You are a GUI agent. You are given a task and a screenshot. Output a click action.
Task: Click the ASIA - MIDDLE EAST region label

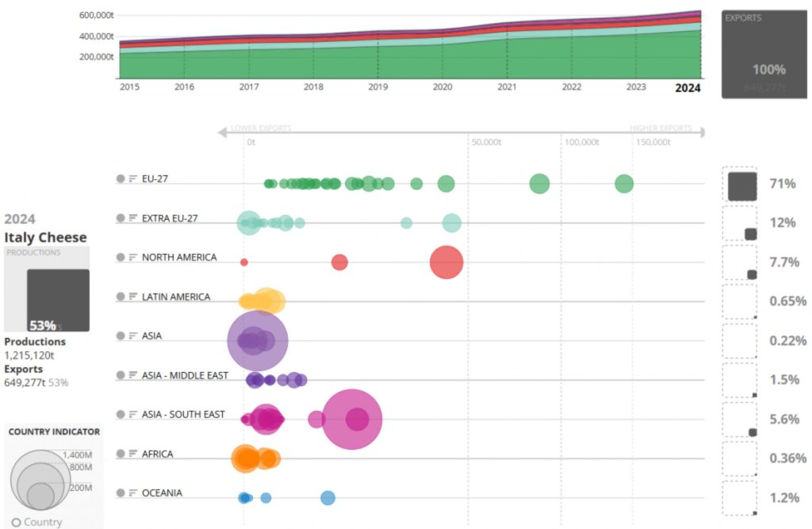(x=185, y=375)
